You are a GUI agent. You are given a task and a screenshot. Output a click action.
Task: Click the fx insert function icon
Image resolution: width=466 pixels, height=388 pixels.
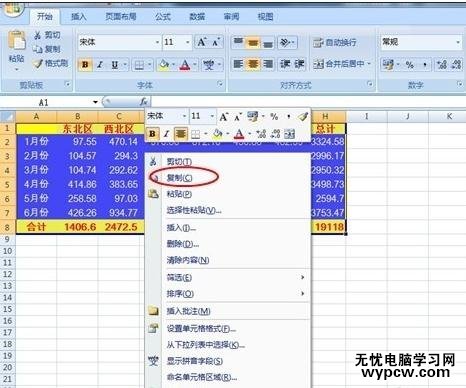(144, 102)
